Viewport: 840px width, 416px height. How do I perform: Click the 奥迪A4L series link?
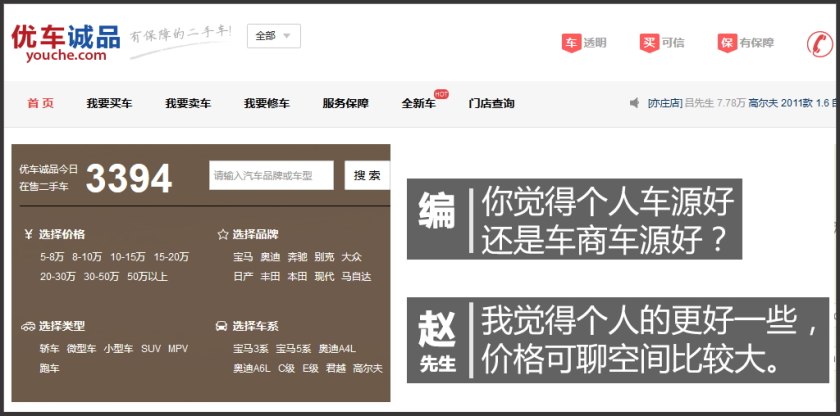pyautogui.click(x=337, y=349)
